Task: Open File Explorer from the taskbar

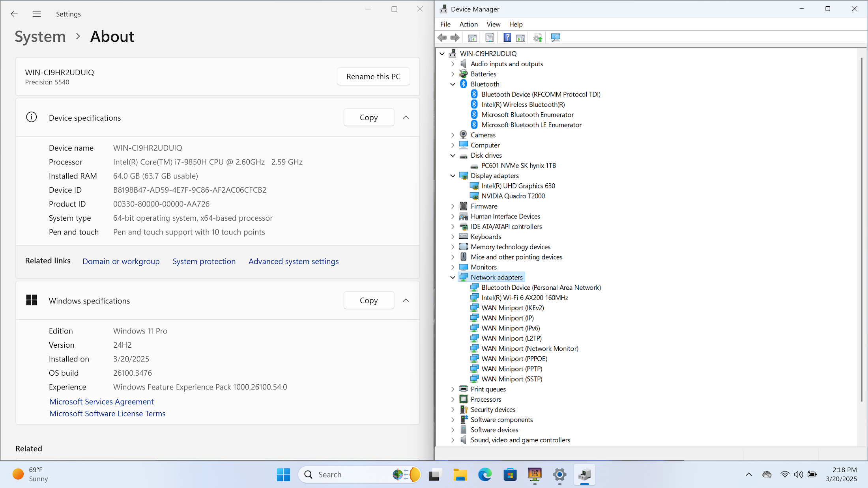Action: coord(460,475)
